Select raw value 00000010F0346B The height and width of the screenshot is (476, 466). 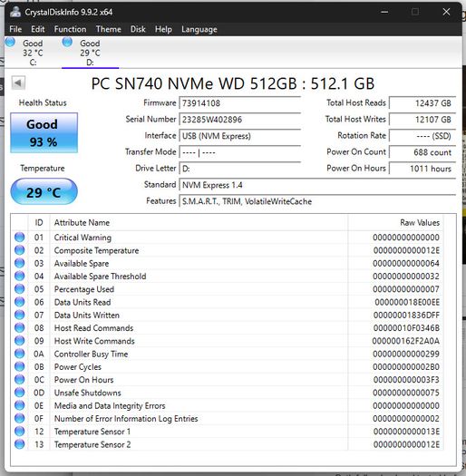pos(406,328)
